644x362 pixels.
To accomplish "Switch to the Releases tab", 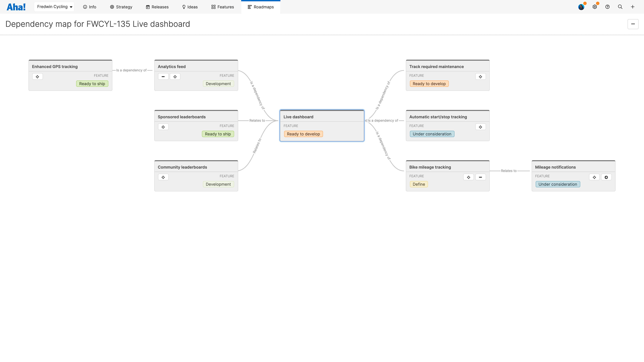I will click(x=157, y=7).
